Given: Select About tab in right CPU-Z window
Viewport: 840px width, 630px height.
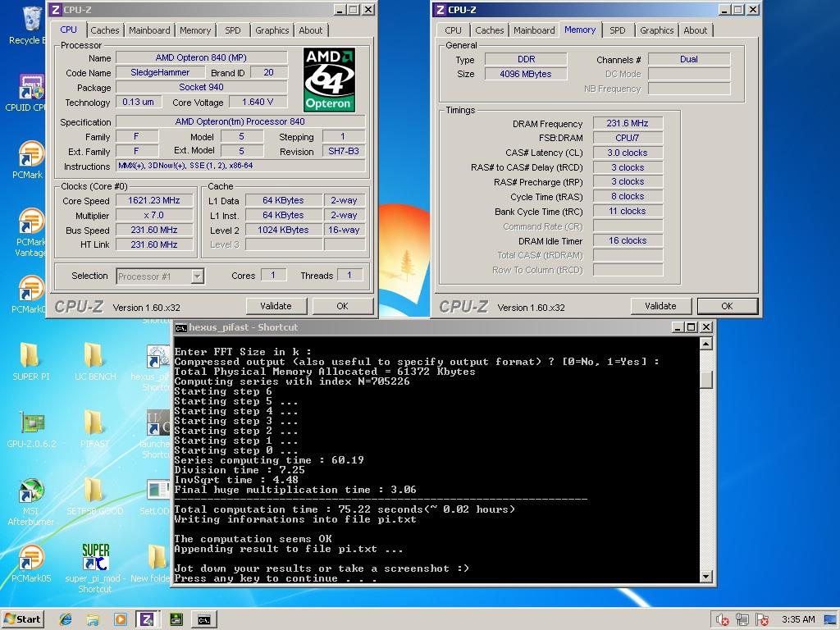Looking at the screenshot, I should click(696, 30).
